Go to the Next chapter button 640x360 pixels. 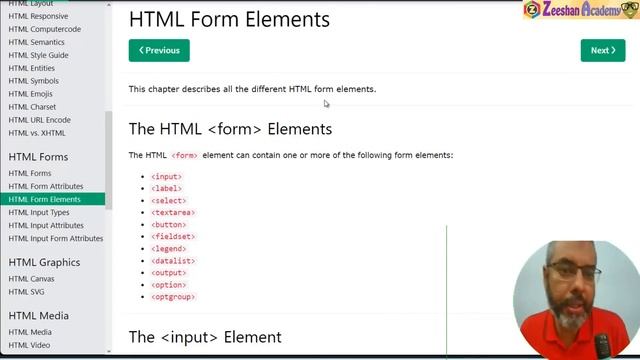click(x=603, y=51)
